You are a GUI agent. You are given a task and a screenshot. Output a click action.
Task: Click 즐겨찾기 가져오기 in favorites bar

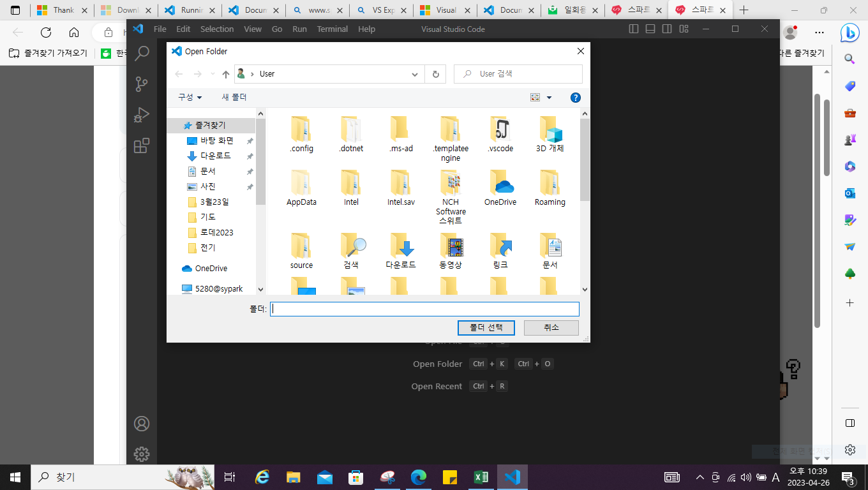pos(49,53)
